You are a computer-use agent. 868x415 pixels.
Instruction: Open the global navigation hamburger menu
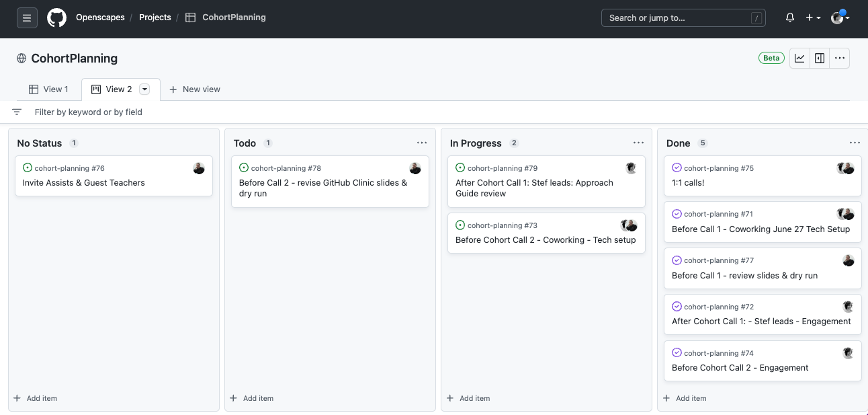click(27, 17)
